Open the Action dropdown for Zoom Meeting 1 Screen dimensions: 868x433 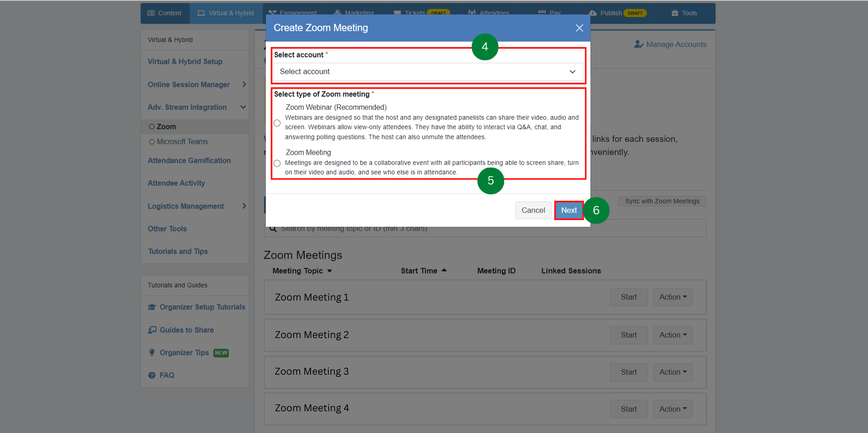(x=672, y=297)
